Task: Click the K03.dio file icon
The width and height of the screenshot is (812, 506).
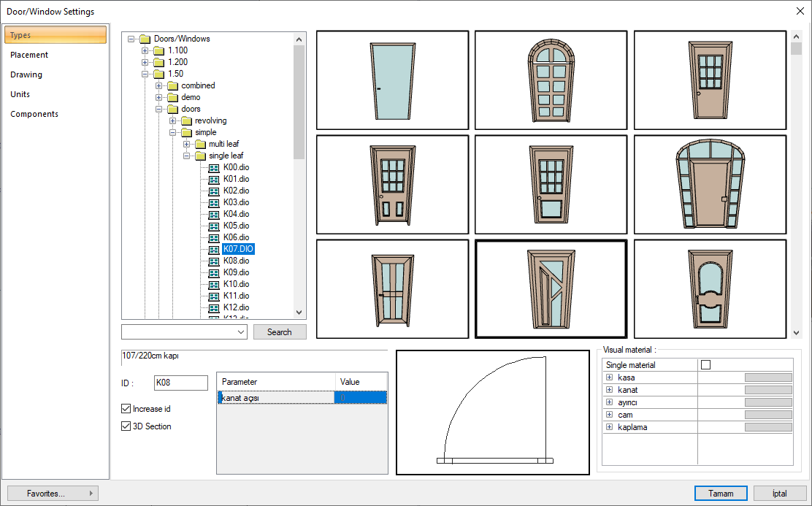Action: (214, 202)
